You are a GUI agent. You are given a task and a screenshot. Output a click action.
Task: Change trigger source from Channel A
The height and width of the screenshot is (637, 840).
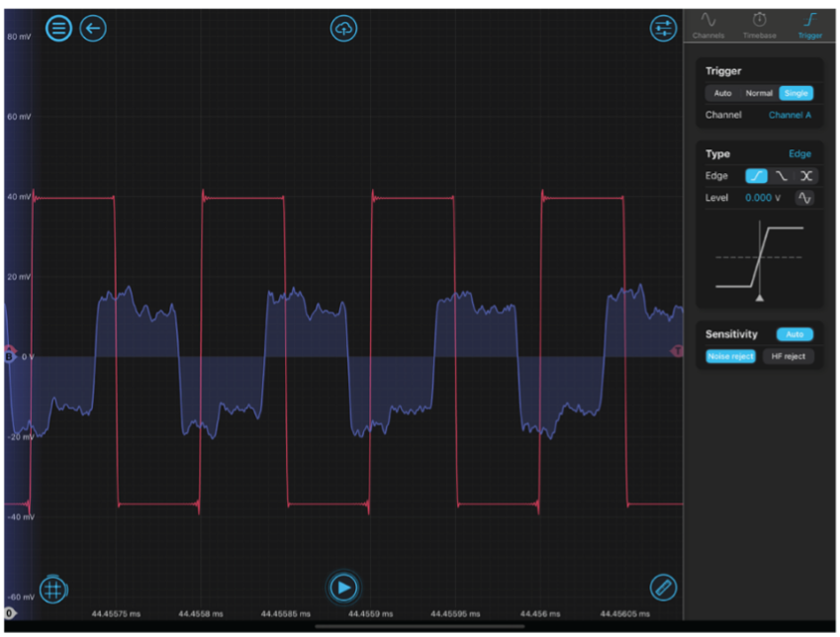(790, 115)
